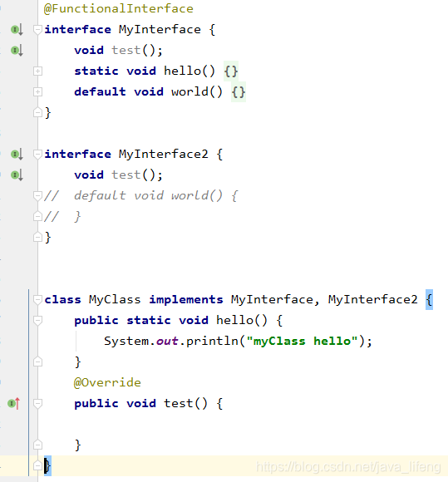Click the MyClass name in the class declaration

point(115,300)
